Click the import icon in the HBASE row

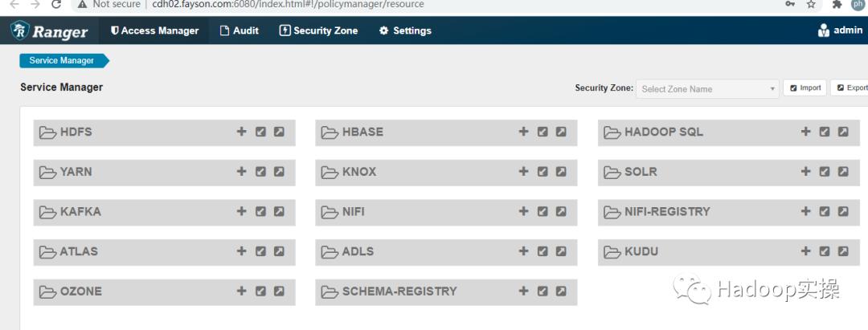542,132
